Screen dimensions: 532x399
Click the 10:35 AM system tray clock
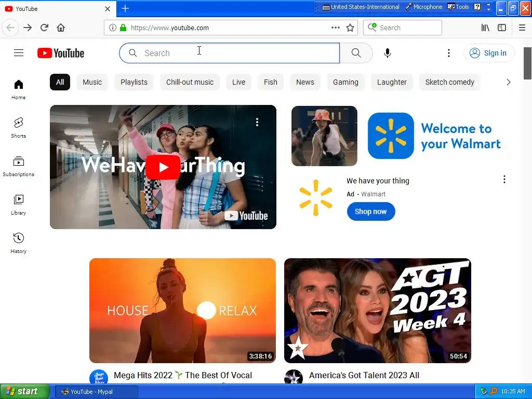coord(513,392)
